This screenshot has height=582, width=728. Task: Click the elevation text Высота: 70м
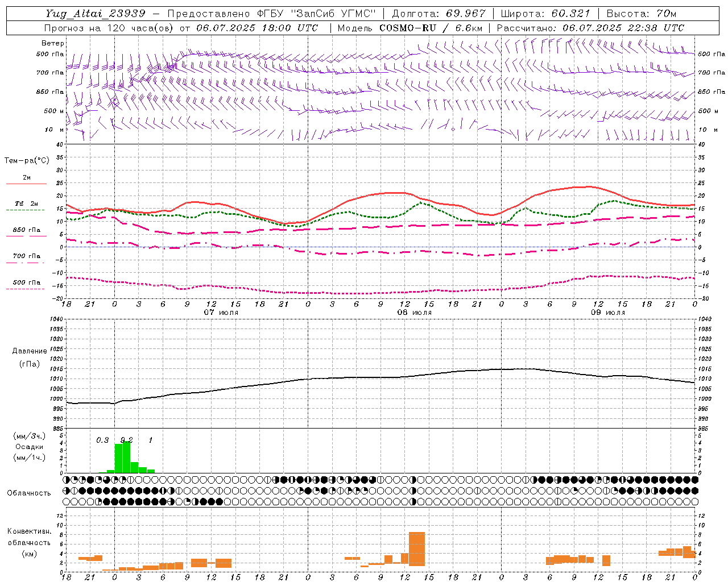click(x=642, y=14)
